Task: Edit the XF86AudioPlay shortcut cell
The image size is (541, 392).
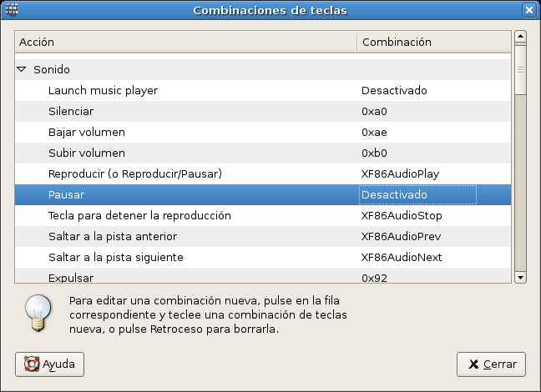Action: tap(400, 173)
